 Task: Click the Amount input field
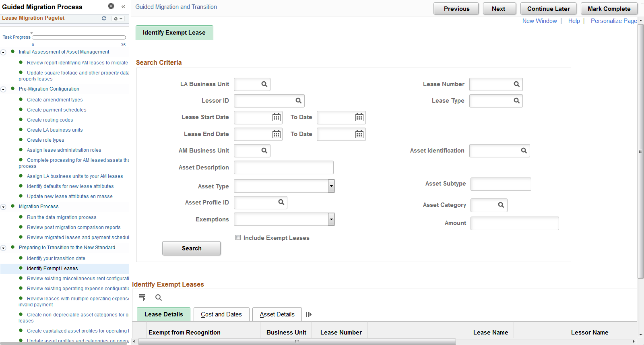pyautogui.click(x=515, y=223)
